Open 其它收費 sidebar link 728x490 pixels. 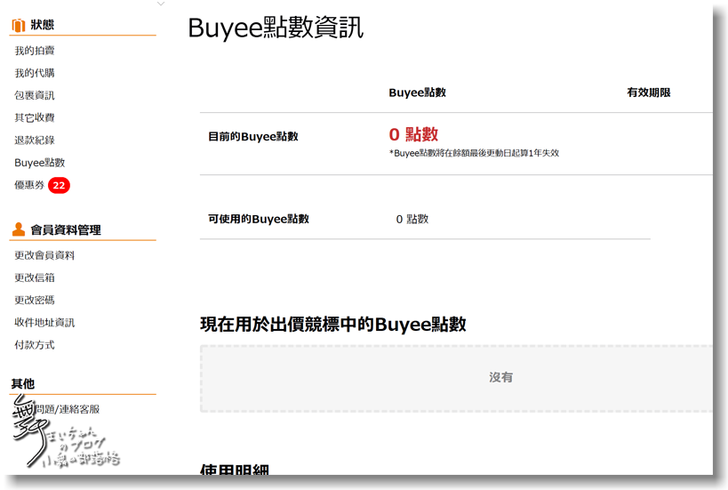(34, 118)
